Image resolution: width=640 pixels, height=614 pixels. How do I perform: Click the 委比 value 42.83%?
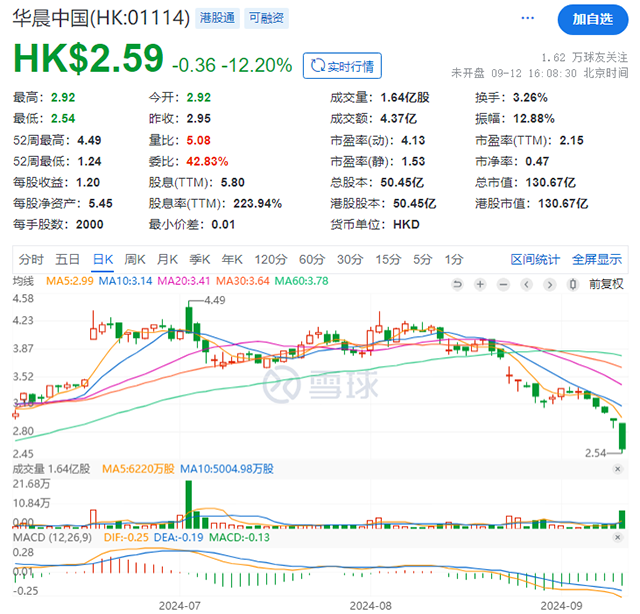tap(207, 162)
